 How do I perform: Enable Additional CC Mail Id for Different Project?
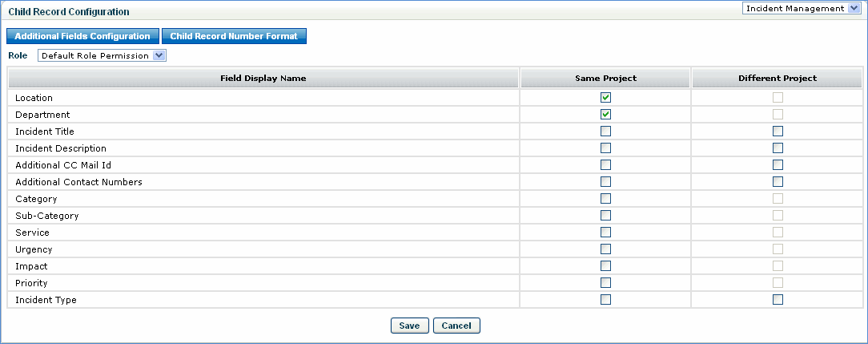click(x=778, y=164)
